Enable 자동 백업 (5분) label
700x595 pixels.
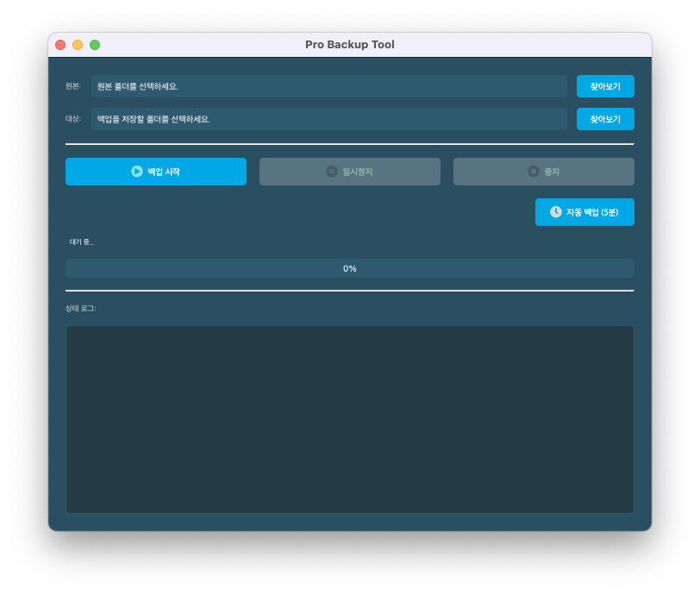pyautogui.click(x=592, y=212)
